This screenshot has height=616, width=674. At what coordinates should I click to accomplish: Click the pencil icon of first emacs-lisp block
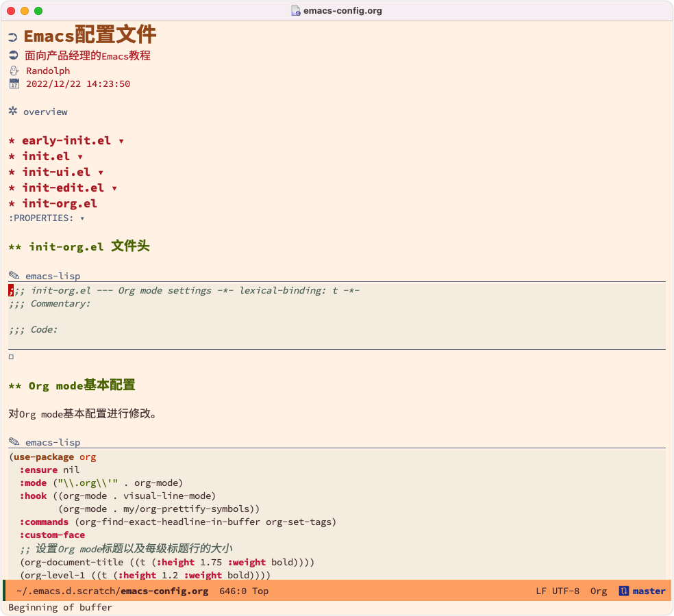14,275
